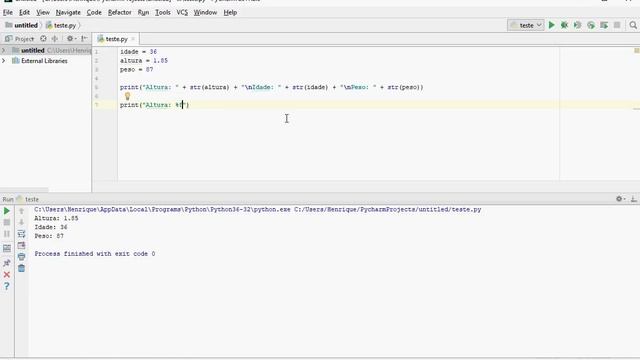The height and width of the screenshot is (360, 640).
Task: Clear all Run console output
Action: tap(21, 268)
